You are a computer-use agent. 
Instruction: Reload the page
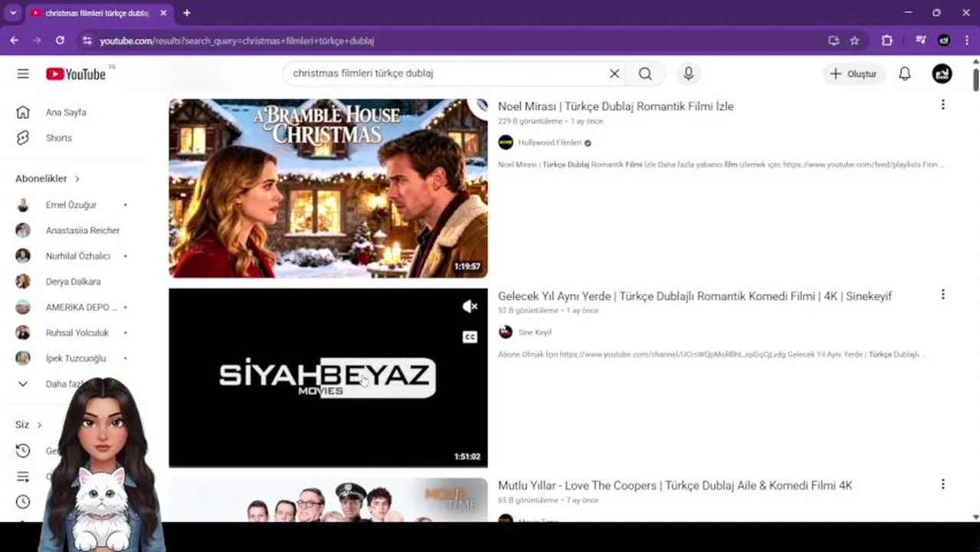(x=60, y=41)
